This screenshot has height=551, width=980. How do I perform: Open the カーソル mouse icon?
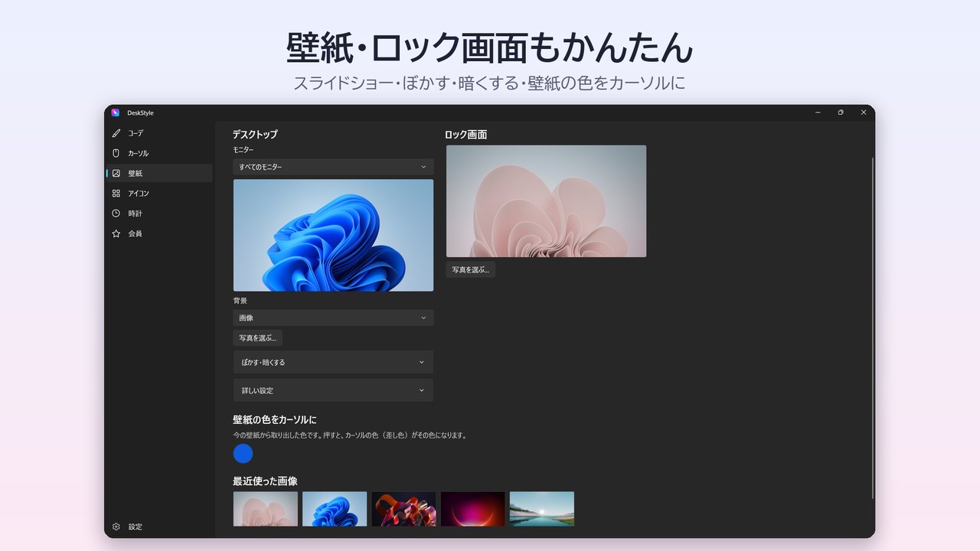(116, 153)
